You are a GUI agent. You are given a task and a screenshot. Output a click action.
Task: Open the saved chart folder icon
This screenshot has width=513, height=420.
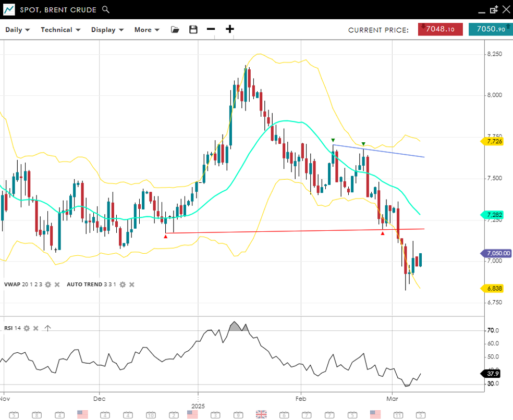(x=175, y=30)
